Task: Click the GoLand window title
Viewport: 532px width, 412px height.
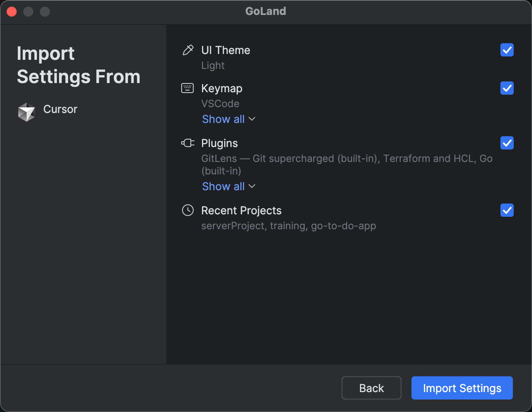Action: (266, 11)
